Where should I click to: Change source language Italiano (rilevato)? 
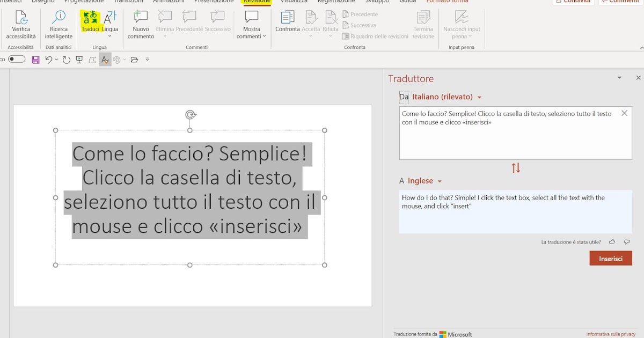click(447, 97)
